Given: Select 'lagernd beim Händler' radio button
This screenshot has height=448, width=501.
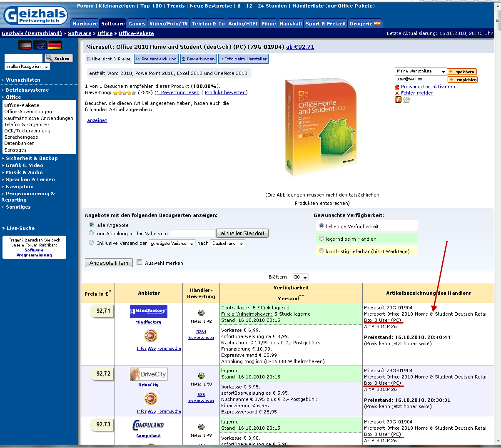Looking at the screenshot, I should coord(321,239).
